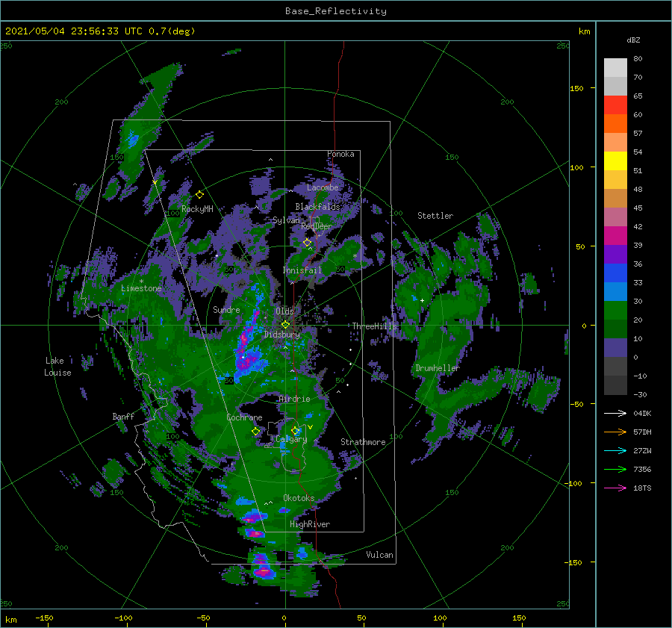Select the Sundre label

[226, 310]
